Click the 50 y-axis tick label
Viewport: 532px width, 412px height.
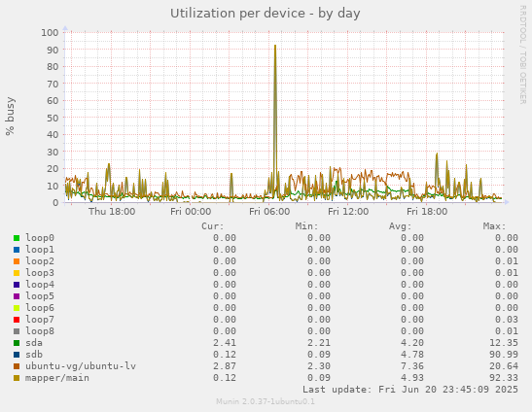[53, 118]
